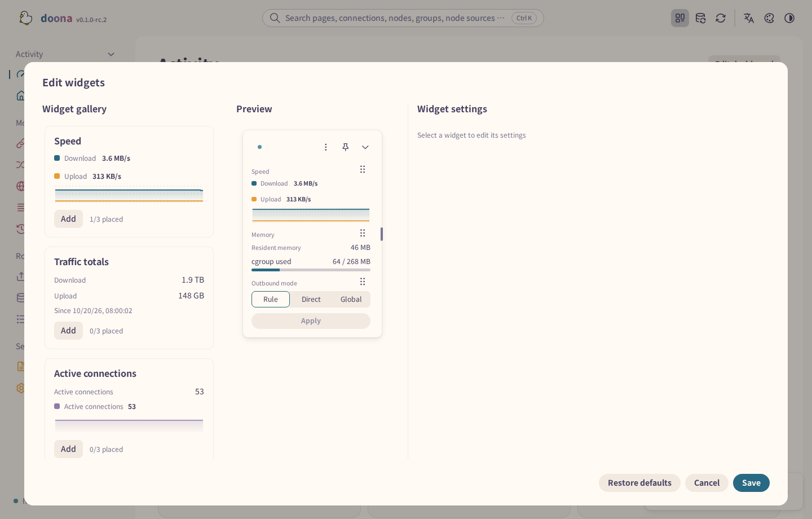Click the '148 GB' upload total value
The width and height of the screenshot is (812, 519).
[x=191, y=296]
